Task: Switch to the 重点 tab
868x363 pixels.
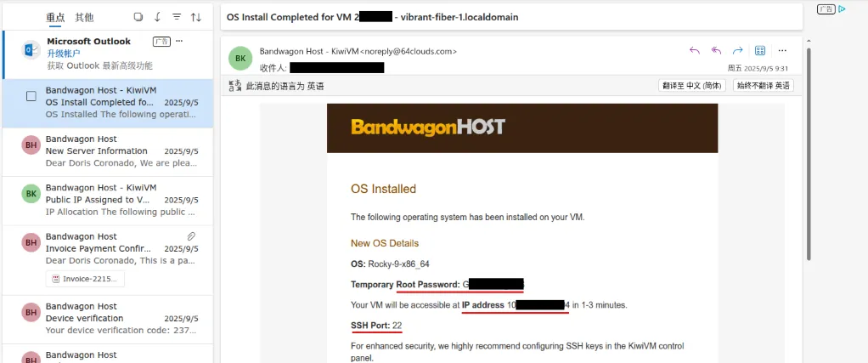Action: (x=55, y=17)
